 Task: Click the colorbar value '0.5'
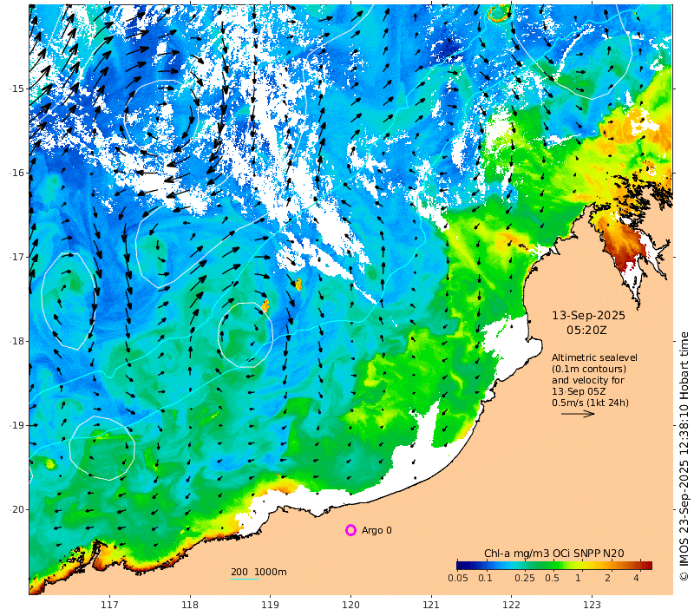[x=552, y=578]
